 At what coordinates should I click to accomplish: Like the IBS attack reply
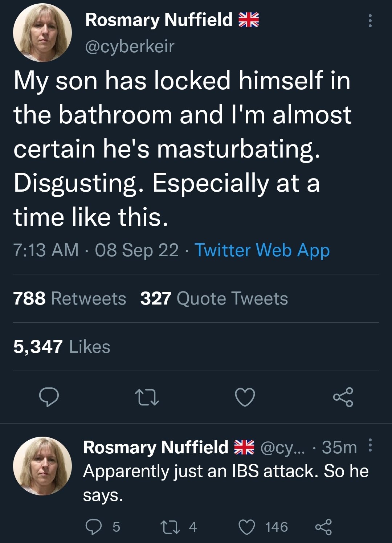click(247, 527)
